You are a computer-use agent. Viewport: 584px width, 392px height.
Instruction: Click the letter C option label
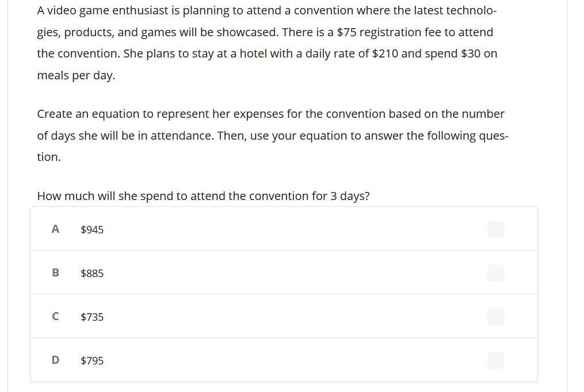pyautogui.click(x=55, y=317)
